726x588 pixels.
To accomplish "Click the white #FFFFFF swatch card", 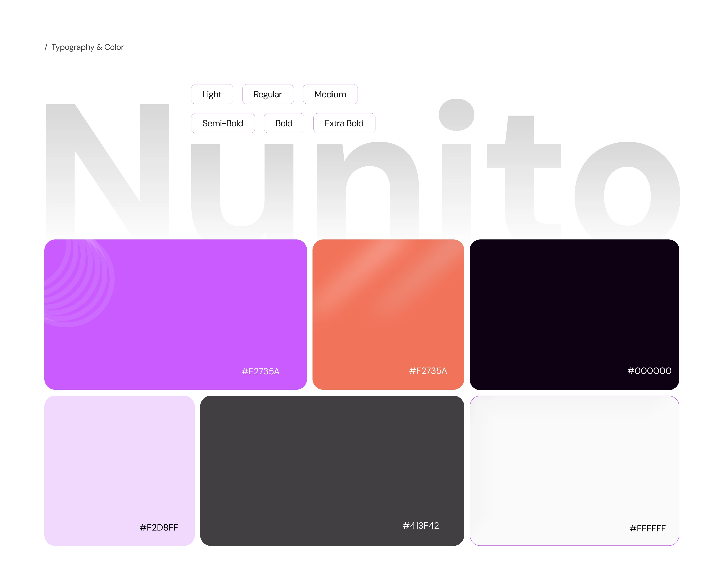I will point(574,471).
